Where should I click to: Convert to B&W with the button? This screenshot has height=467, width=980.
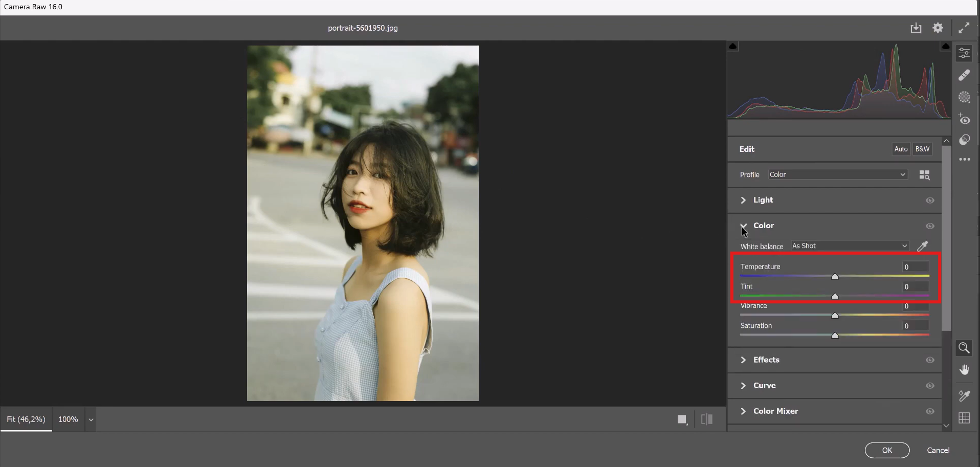[922, 149]
